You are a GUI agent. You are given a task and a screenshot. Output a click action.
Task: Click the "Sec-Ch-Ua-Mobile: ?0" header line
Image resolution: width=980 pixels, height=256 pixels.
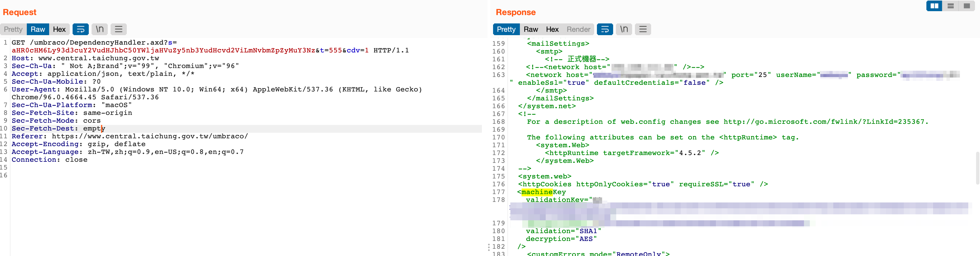56,81
